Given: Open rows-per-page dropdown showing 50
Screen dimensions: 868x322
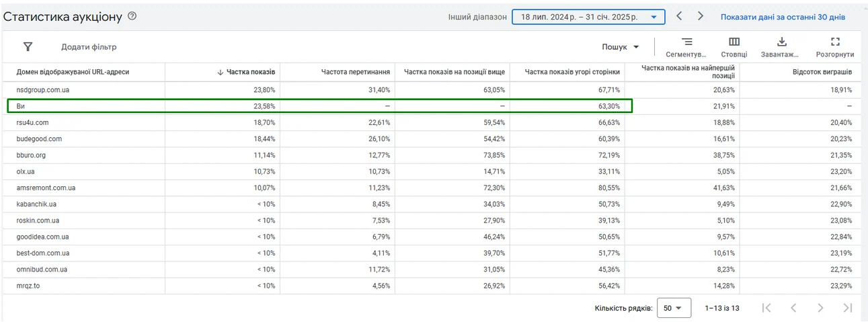Looking at the screenshot, I should [x=673, y=308].
